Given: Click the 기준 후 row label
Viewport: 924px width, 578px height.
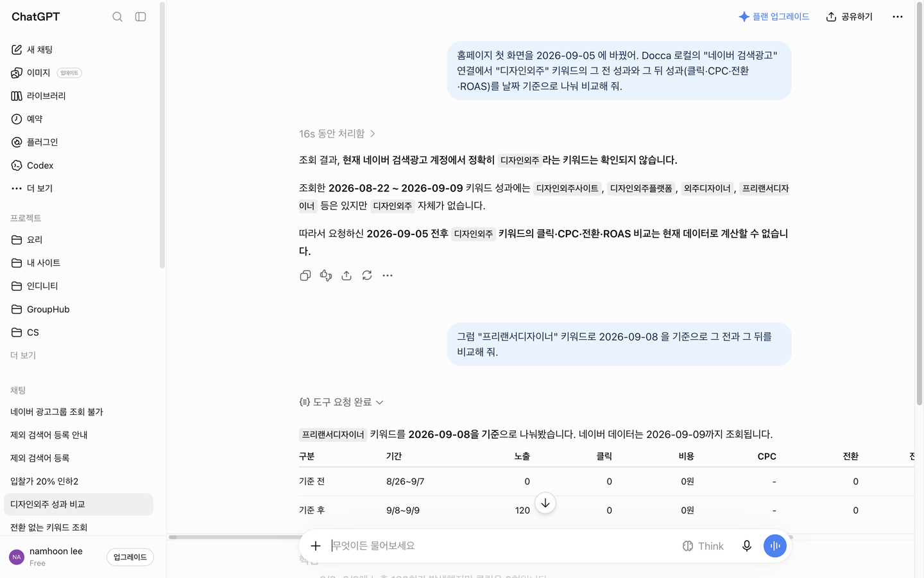Looking at the screenshot, I should point(312,511).
